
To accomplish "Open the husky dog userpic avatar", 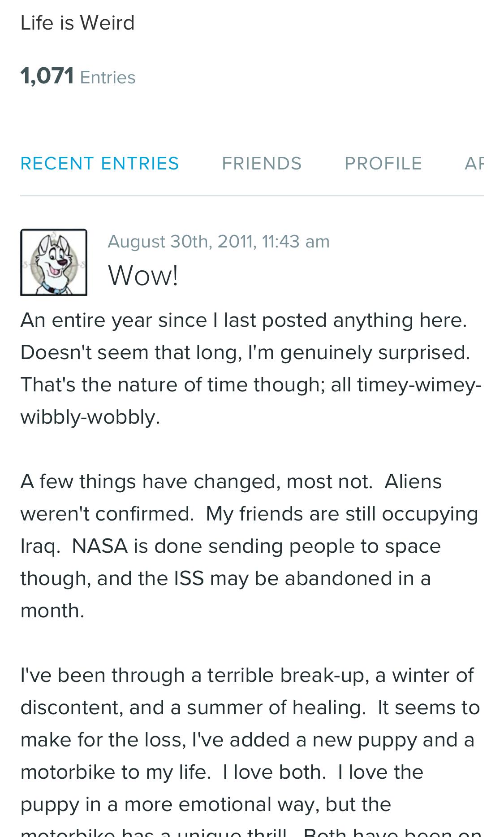I will click(x=54, y=262).
